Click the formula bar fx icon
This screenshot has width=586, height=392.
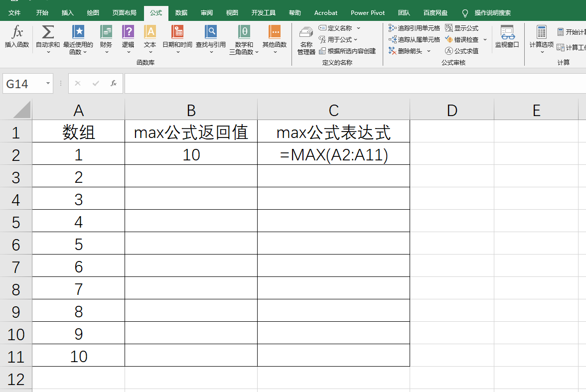tap(114, 83)
